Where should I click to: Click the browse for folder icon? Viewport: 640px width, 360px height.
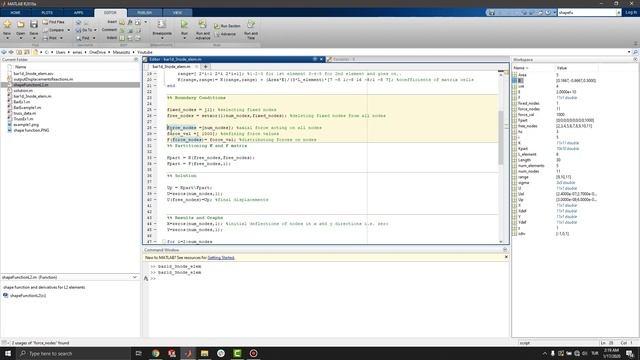(27, 52)
